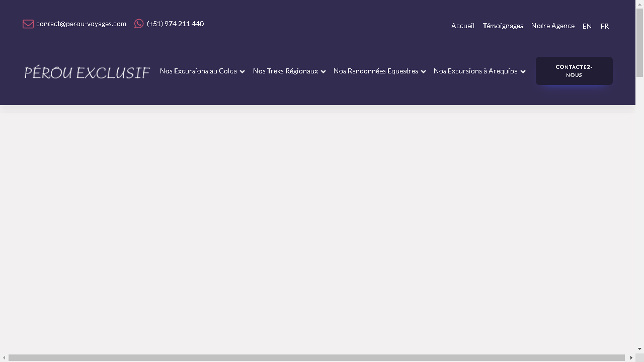Go to Témoignages
The height and width of the screenshot is (362, 644).
tap(503, 26)
